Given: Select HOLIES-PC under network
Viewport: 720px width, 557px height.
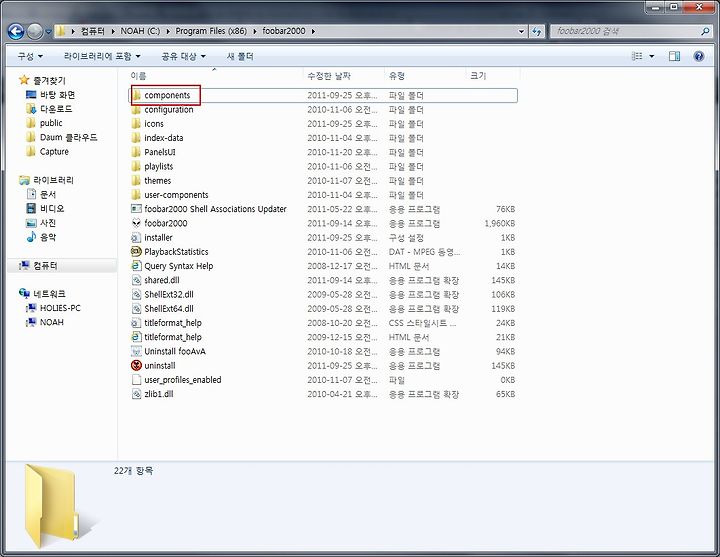Looking at the screenshot, I should click(53, 308).
